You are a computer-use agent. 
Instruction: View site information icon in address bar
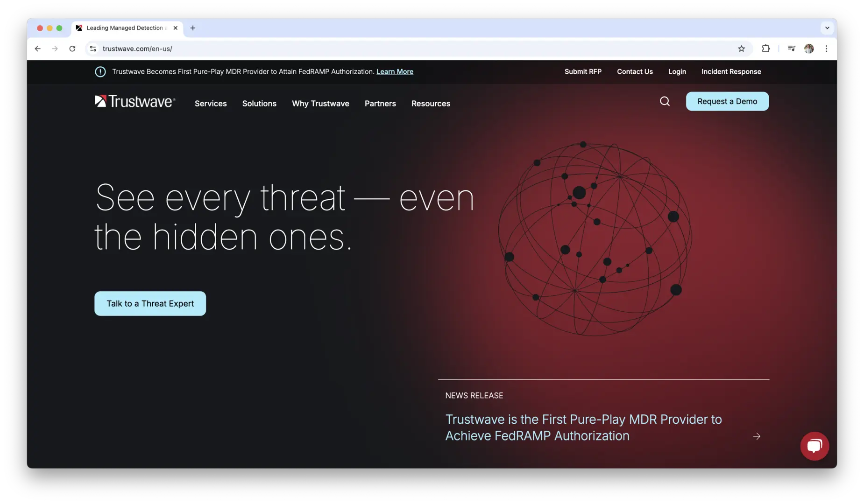coord(93,49)
